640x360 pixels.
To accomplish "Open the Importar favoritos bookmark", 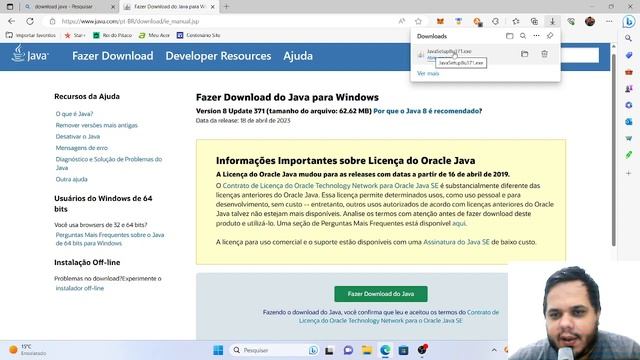I will pyautogui.click(x=31, y=36).
